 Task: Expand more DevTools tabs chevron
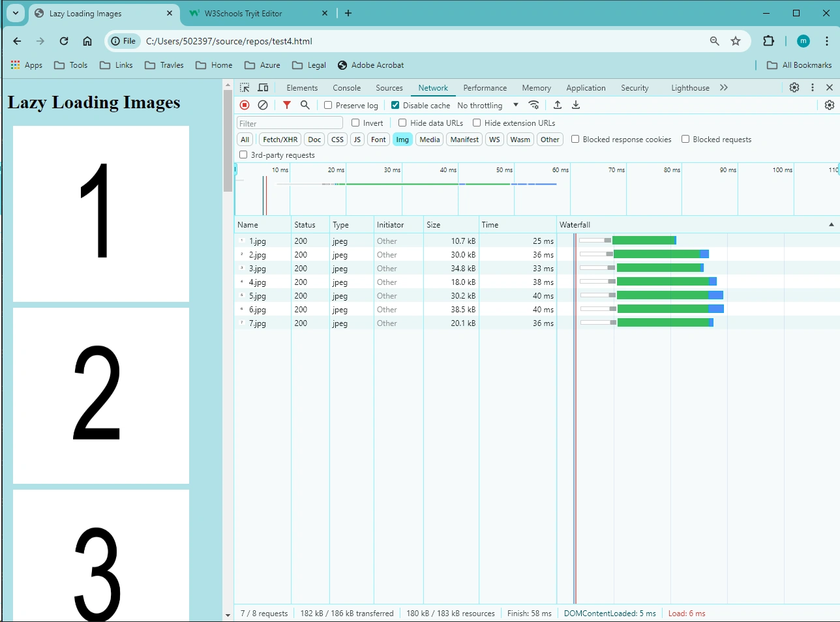click(x=724, y=87)
